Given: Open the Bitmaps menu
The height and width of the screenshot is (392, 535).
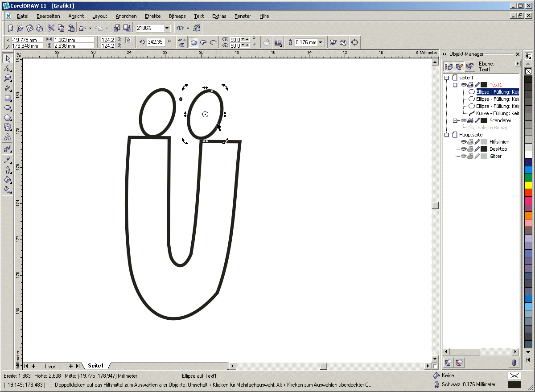Looking at the screenshot, I should pyautogui.click(x=177, y=16).
